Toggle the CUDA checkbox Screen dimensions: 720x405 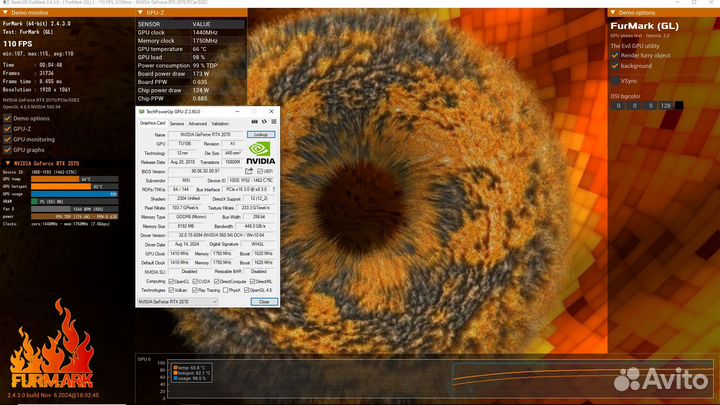(x=195, y=281)
